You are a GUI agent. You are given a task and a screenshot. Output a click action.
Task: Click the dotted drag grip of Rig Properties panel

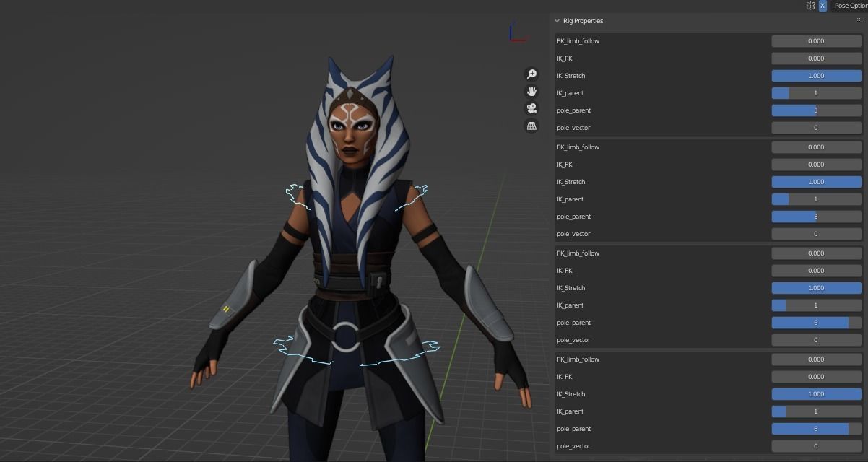859,20
